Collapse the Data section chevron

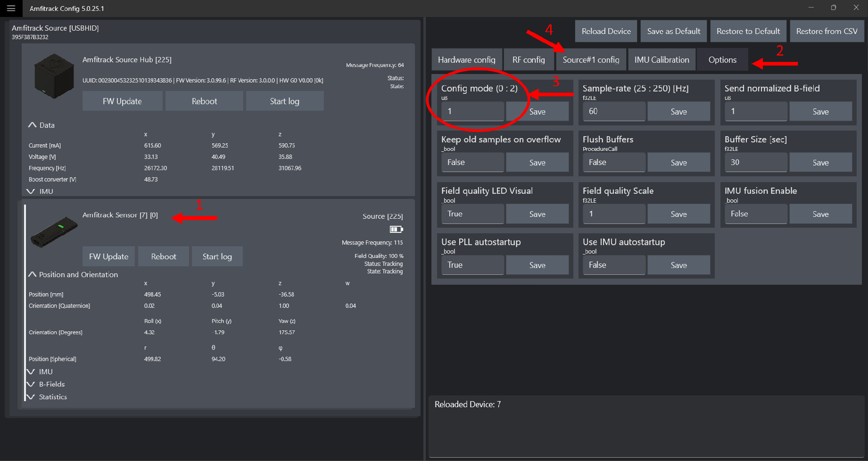click(x=32, y=125)
